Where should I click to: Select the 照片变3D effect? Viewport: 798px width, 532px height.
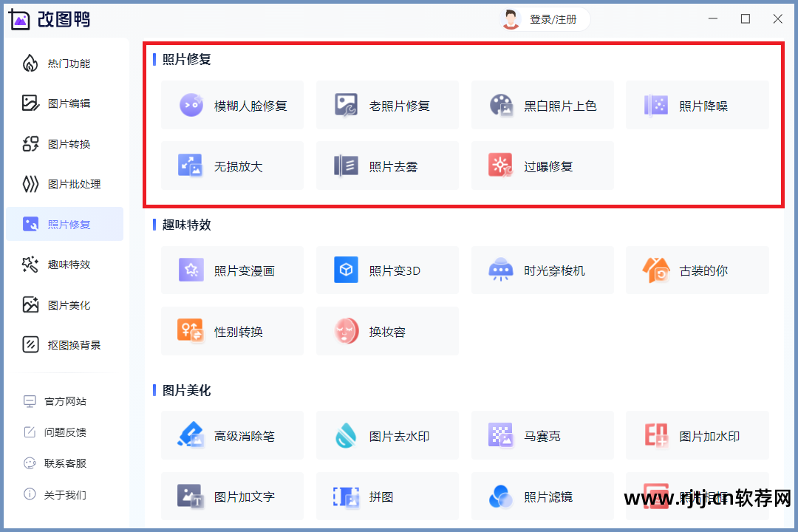(x=387, y=270)
